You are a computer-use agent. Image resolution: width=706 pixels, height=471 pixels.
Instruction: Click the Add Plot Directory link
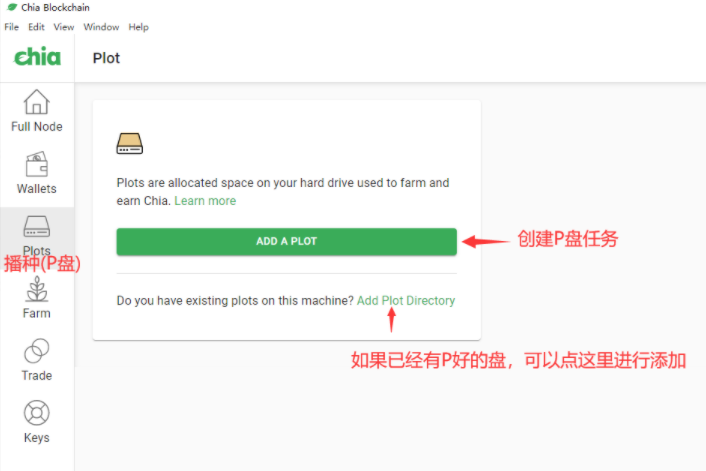tap(405, 300)
